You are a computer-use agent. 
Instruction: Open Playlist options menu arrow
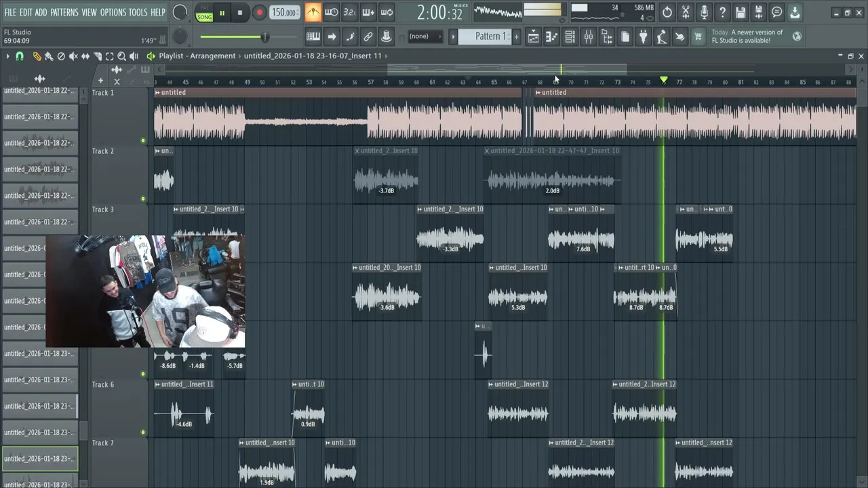pyautogui.click(x=7, y=56)
